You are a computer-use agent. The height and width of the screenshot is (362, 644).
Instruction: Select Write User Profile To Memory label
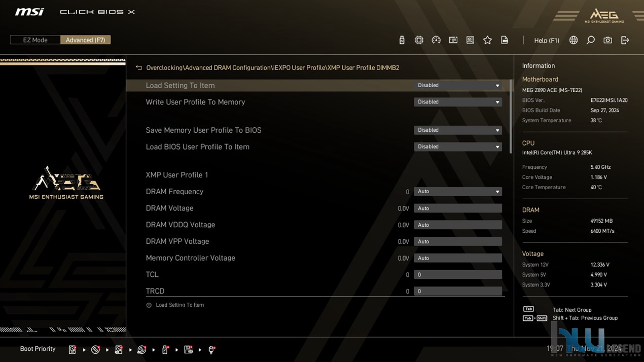(195, 102)
